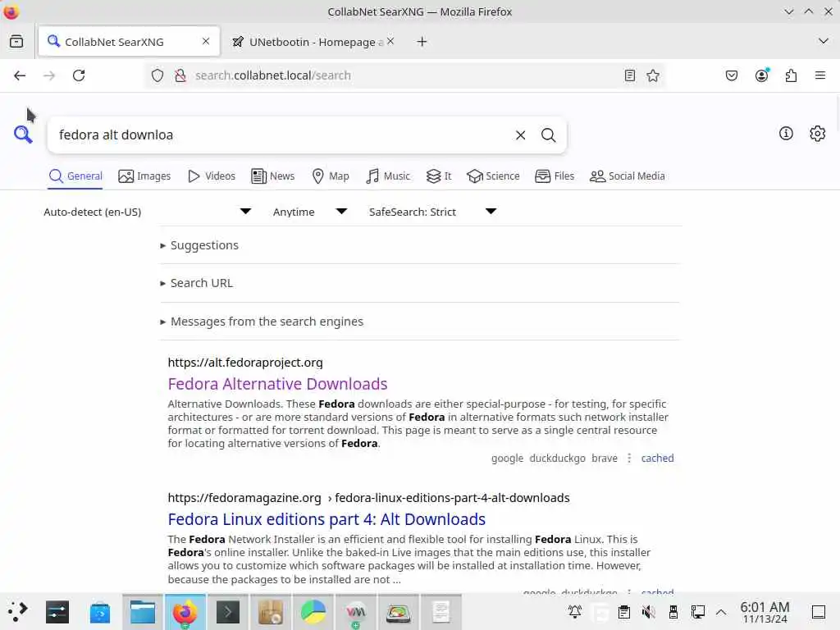Open a new tab with the plus button
The width and height of the screenshot is (840, 630).
422,41
